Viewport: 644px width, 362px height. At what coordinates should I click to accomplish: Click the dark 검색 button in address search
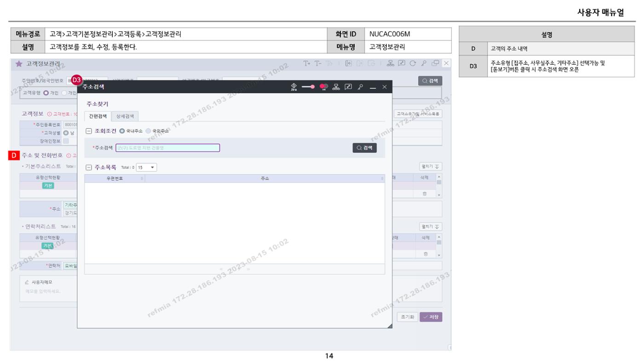(x=364, y=148)
